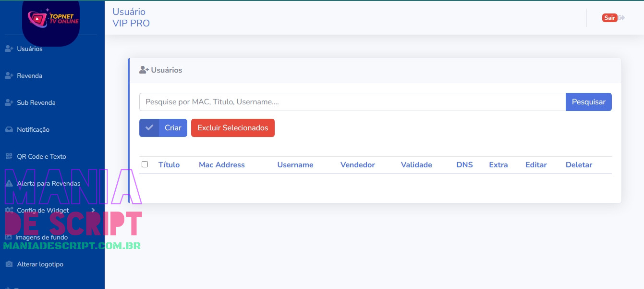Click the Username column header
Screen dimensions: 644x289
pos(295,165)
